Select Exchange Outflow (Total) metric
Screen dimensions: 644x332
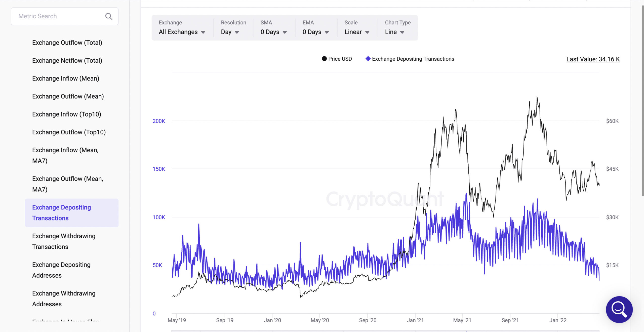[x=67, y=43]
